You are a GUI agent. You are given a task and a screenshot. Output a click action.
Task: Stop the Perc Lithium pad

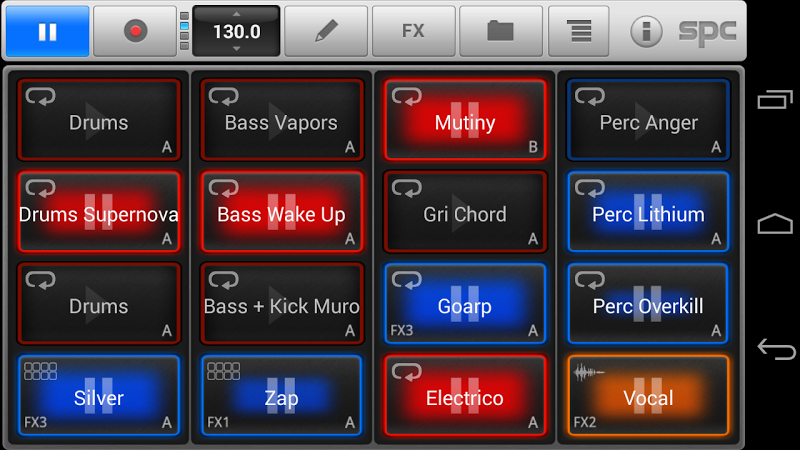pyautogui.click(x=648, y=212)
